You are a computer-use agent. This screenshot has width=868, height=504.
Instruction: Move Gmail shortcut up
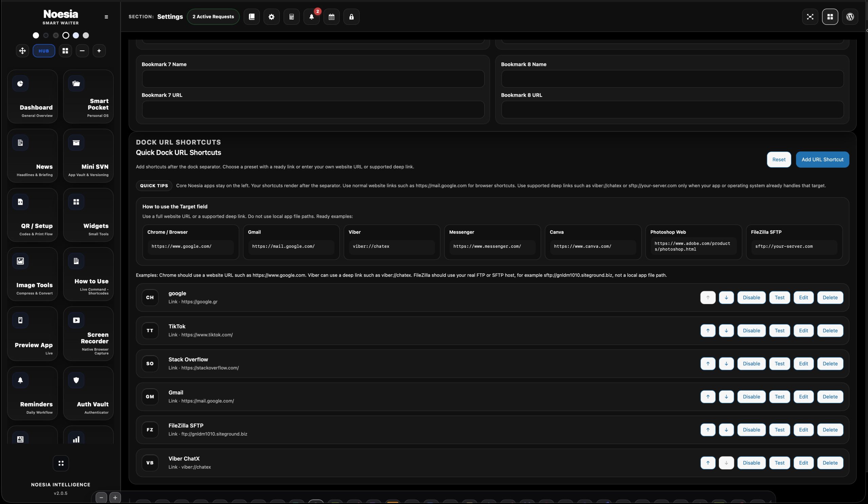click(x=708, y=397)
